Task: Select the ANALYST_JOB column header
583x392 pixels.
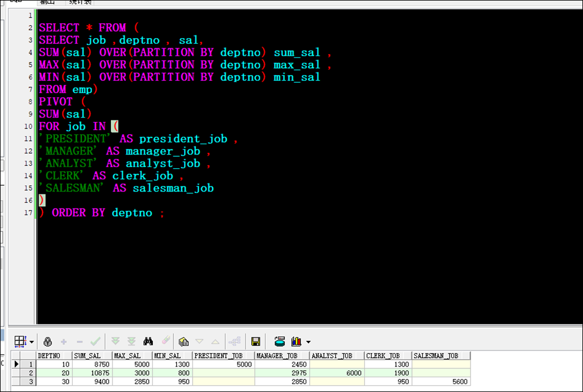Action: [x=337, y=356]
